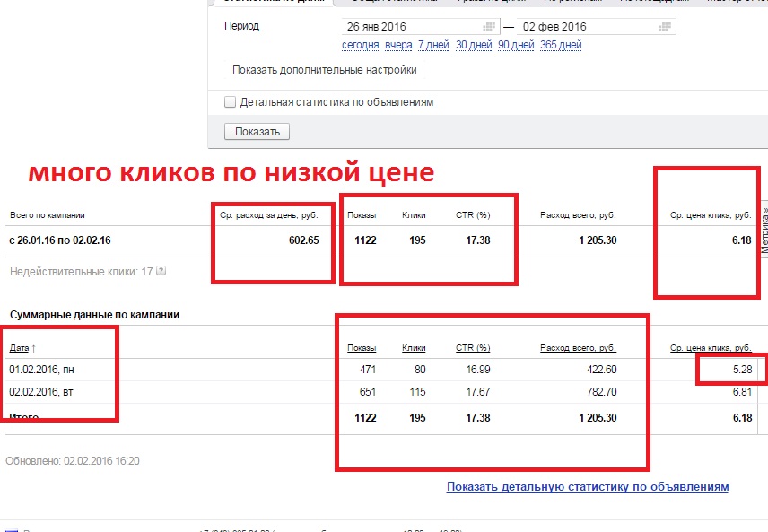Open calendar picker for start date
This screenshot has width=768, height=532.
pos(488,27)
